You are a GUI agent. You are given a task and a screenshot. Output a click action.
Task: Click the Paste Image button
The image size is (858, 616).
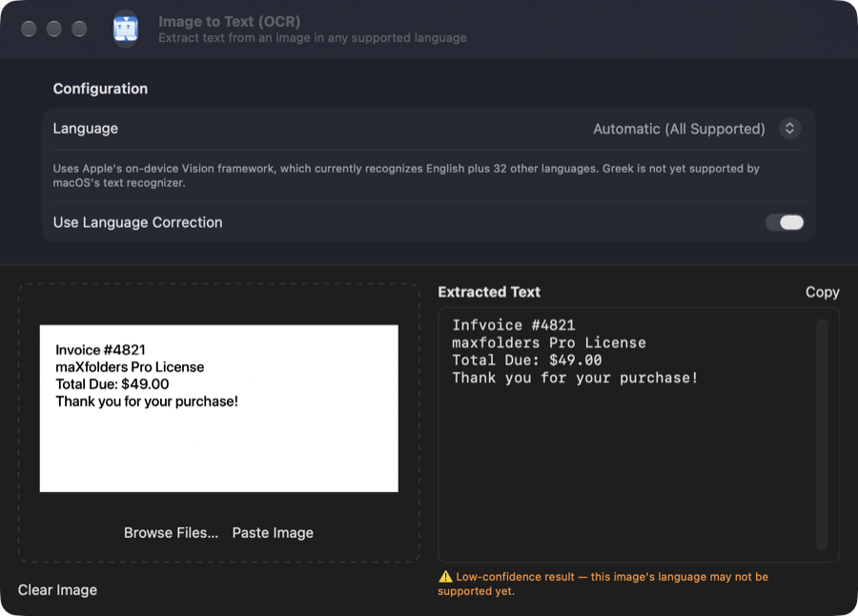coord(273,533)
